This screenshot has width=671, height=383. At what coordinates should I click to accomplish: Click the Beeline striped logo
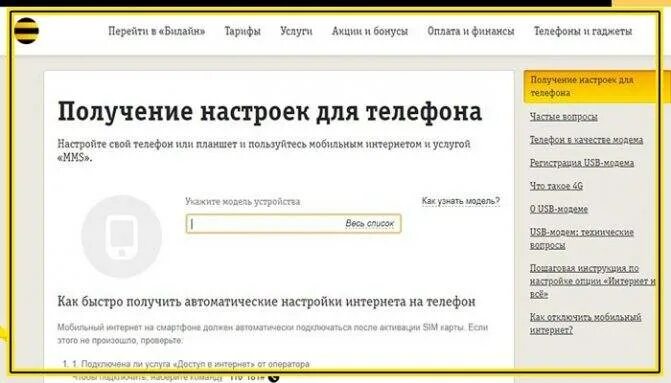pyautogui.click(x=26, y=31)
